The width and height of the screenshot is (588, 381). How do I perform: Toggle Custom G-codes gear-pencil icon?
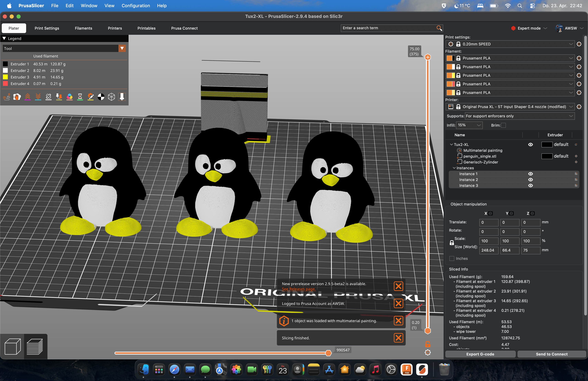click(x=91, y=97)
